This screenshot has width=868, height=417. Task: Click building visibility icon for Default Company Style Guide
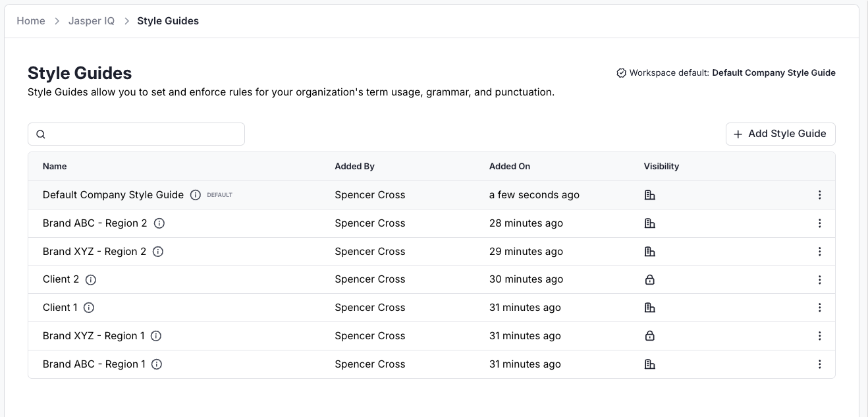click(x=649, y=195)
